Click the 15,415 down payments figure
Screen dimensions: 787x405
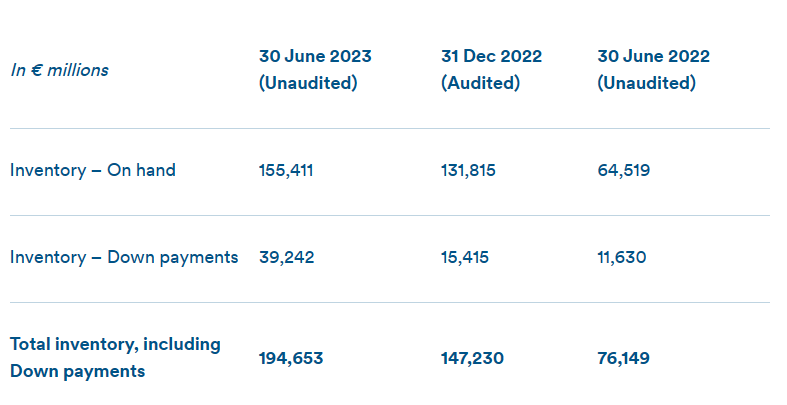coord(467,257)
